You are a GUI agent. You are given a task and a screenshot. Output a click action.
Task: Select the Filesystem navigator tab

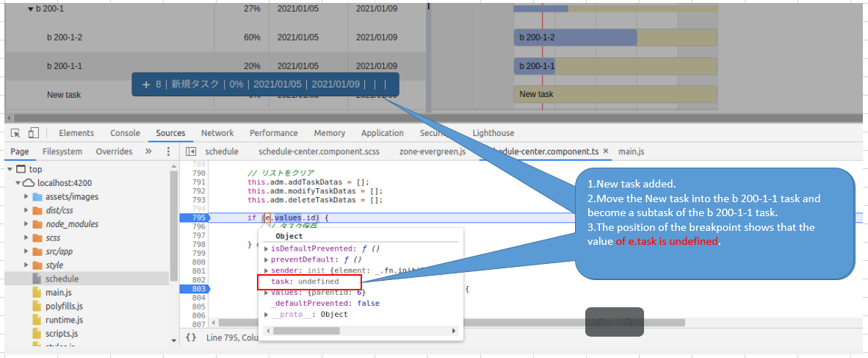point(62,151)
